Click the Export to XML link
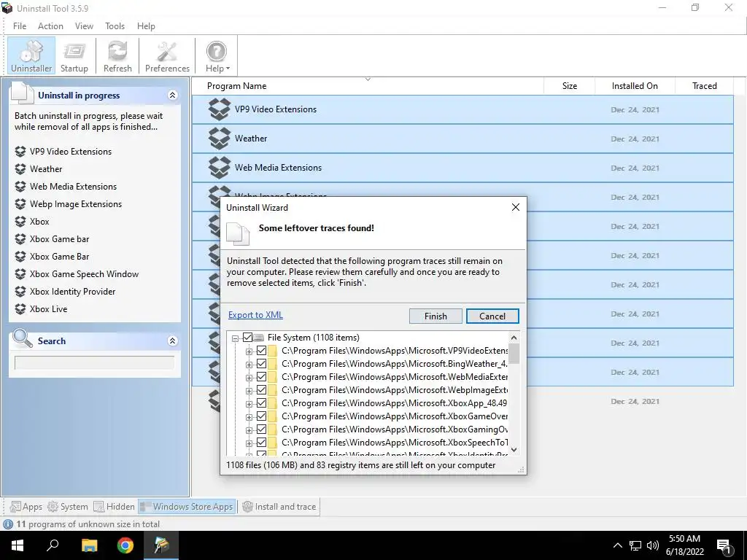 click(x=255, y=315)
